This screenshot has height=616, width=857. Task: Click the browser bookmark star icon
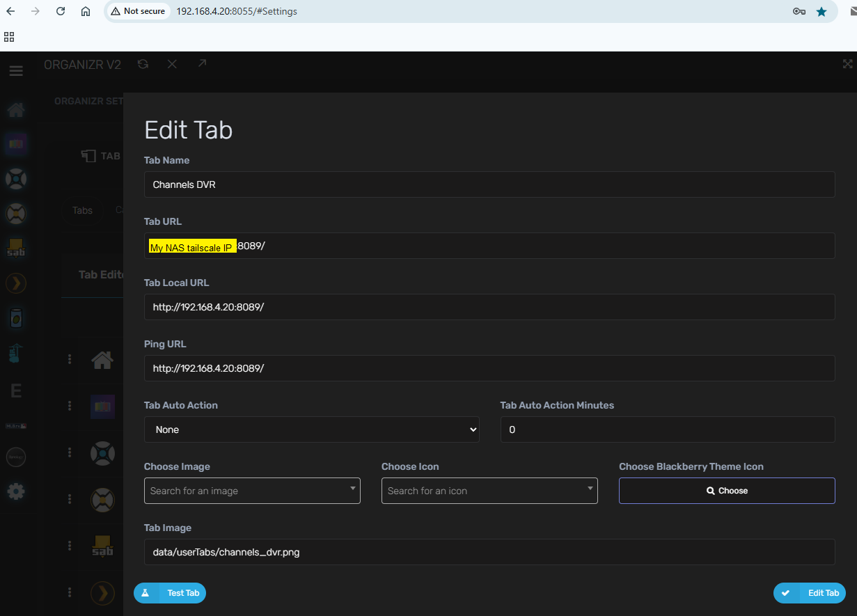tap(821, 11)
